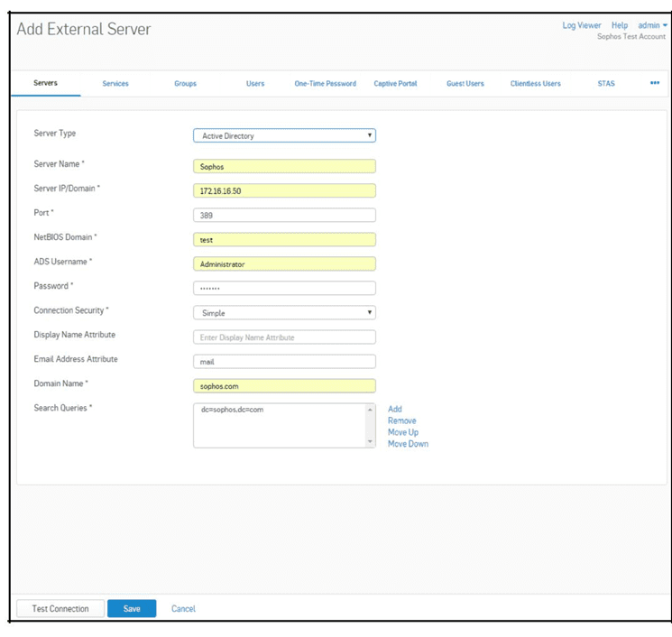This screenshot has height=637, width=672.
Task: Open the Users tab
Action: point(255,83)
